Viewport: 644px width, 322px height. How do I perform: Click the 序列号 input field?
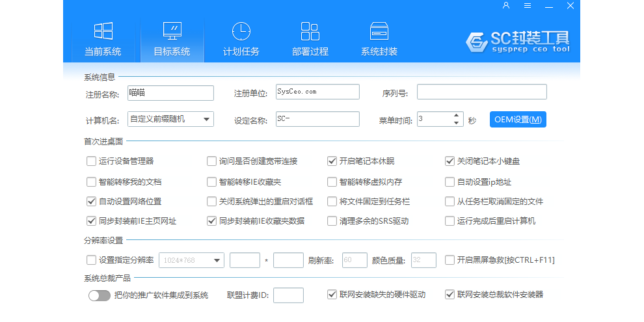481,92
